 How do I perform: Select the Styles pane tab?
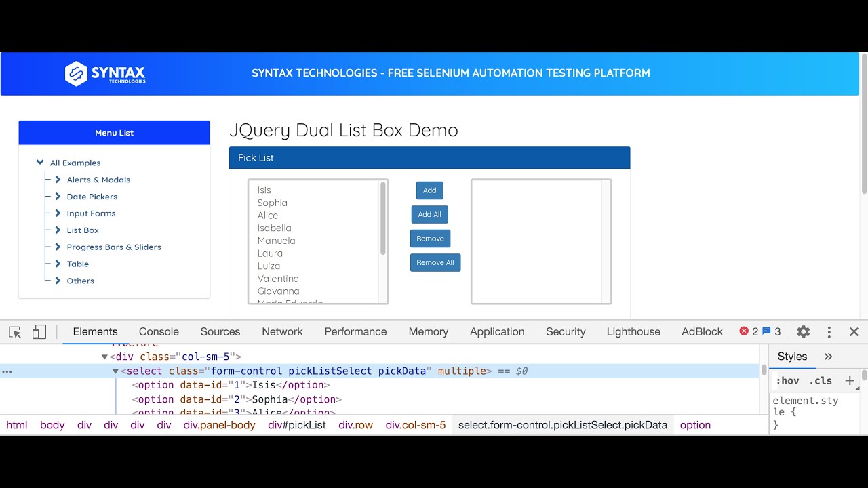[792, 357]
